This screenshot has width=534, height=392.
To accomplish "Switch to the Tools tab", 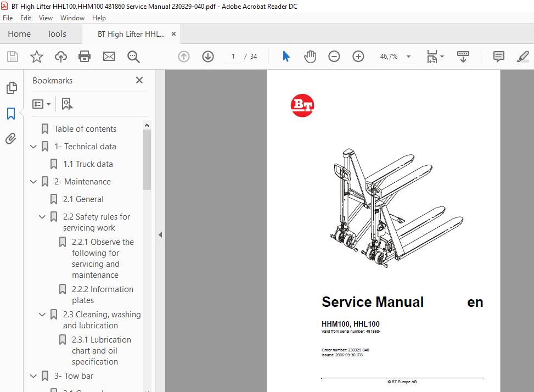I will [57, 33].
